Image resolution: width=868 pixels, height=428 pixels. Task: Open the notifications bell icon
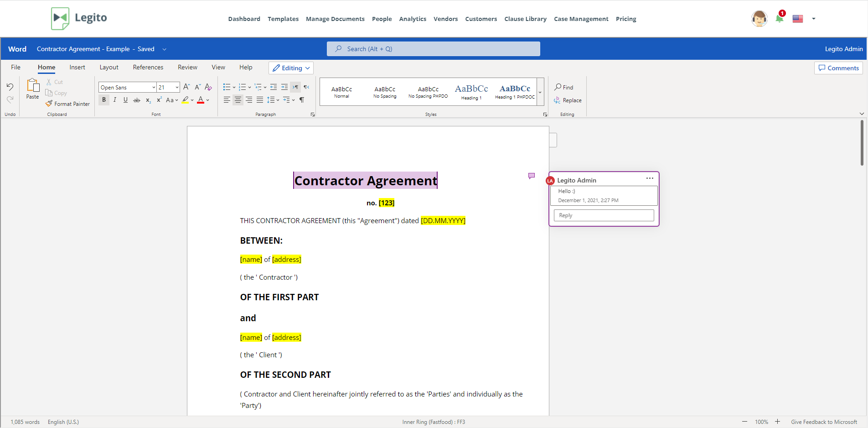[780, 18]
